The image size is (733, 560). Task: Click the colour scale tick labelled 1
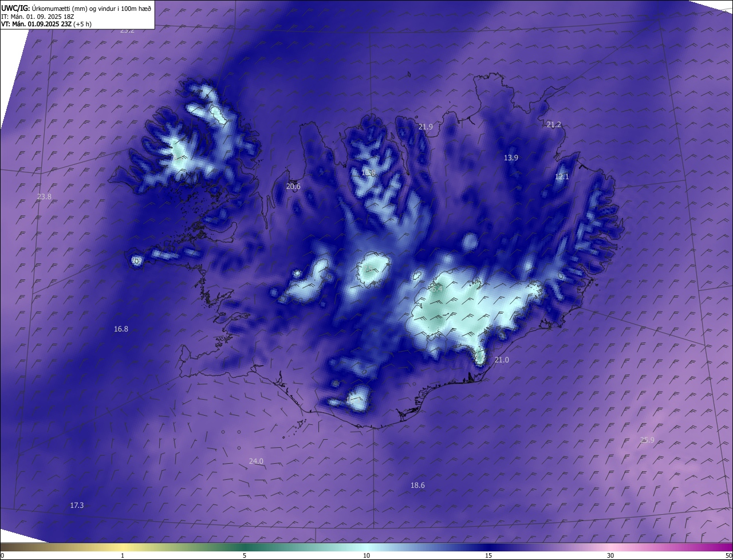tap(123, 555)
